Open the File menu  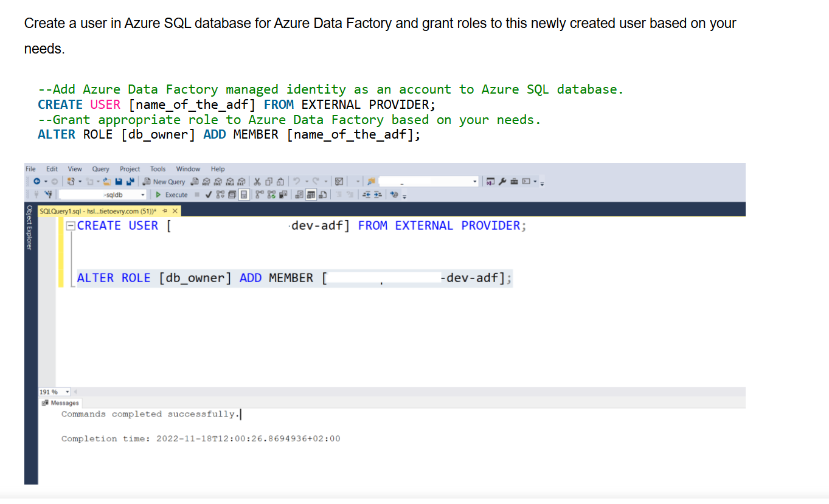[30, 169]
